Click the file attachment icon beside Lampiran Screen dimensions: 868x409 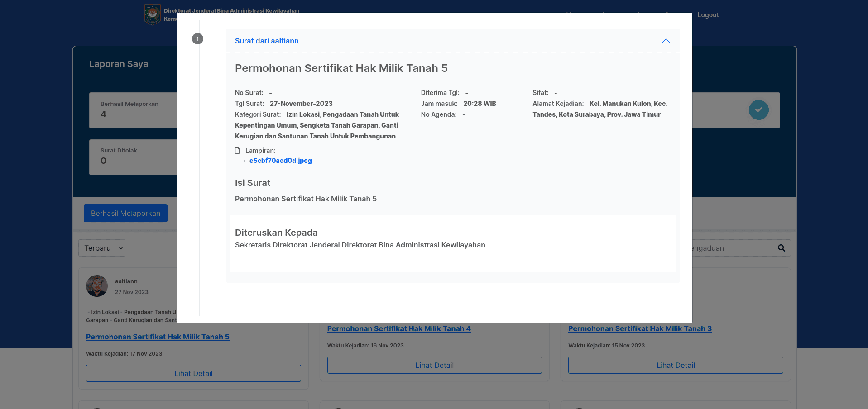pyautogui.click(x=237, y=151)
